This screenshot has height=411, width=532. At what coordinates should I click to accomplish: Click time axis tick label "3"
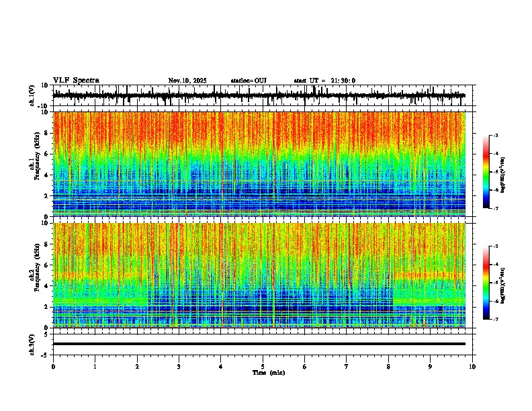coord(179,367)
